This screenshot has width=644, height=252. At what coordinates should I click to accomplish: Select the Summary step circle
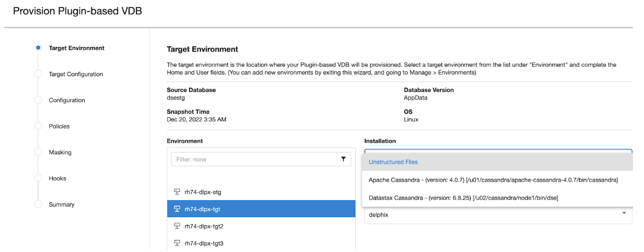point(38,204)
